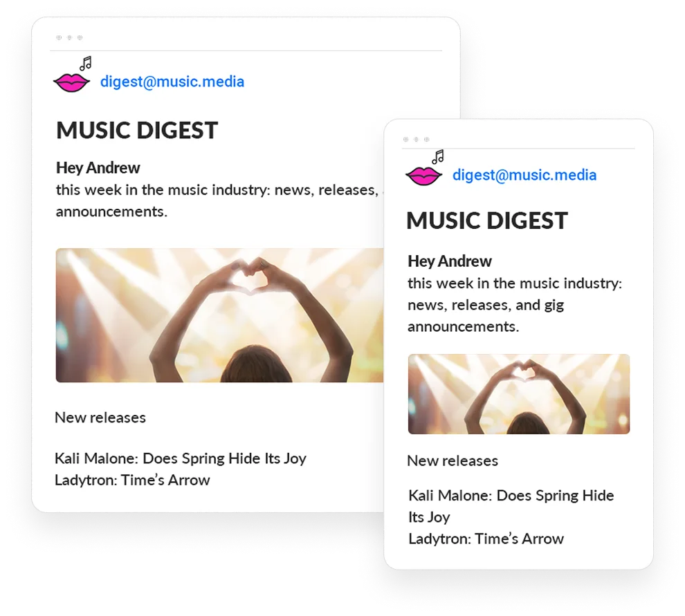
Task: Select Ladytron: Time's Arrow in desktop email
Action: click(x=132, y=480)
